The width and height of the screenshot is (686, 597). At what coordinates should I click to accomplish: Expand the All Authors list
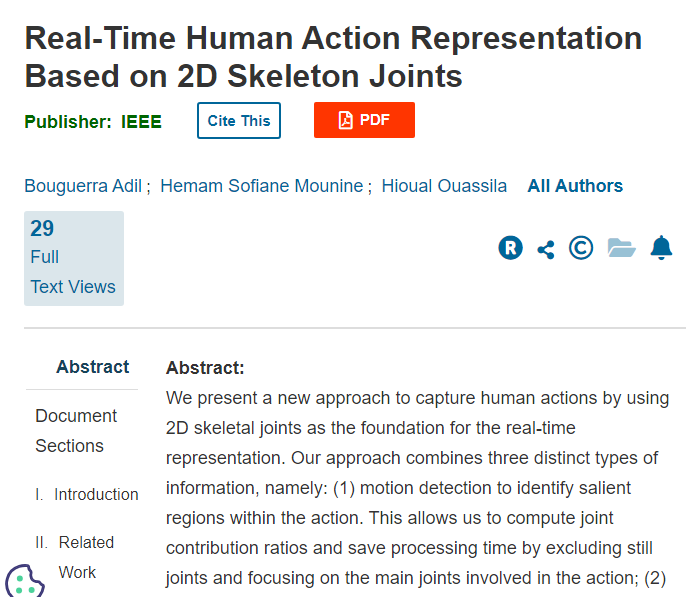[x=575, y=186]
